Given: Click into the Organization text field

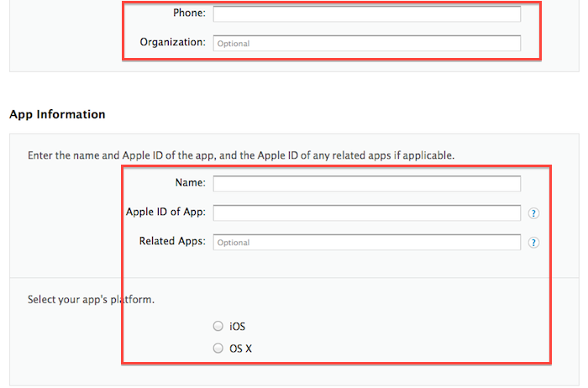Looking at the screenshot, I should [367, 43].
